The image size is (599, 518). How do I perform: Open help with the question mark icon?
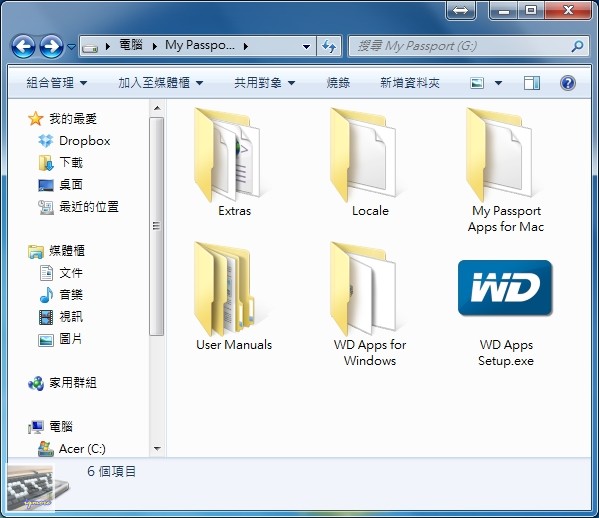pyautogui.click(x=568, y=83)
